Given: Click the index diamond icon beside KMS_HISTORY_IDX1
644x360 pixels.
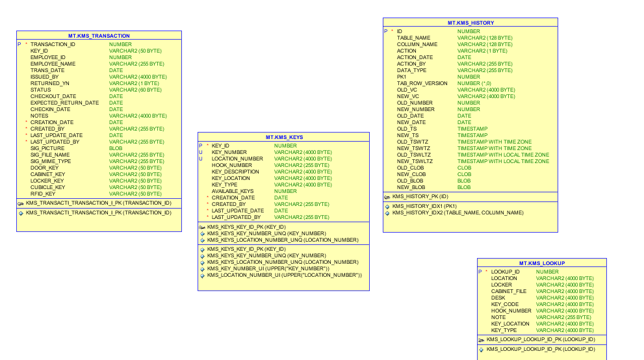Looking at the screenshot, I should 387,207.
